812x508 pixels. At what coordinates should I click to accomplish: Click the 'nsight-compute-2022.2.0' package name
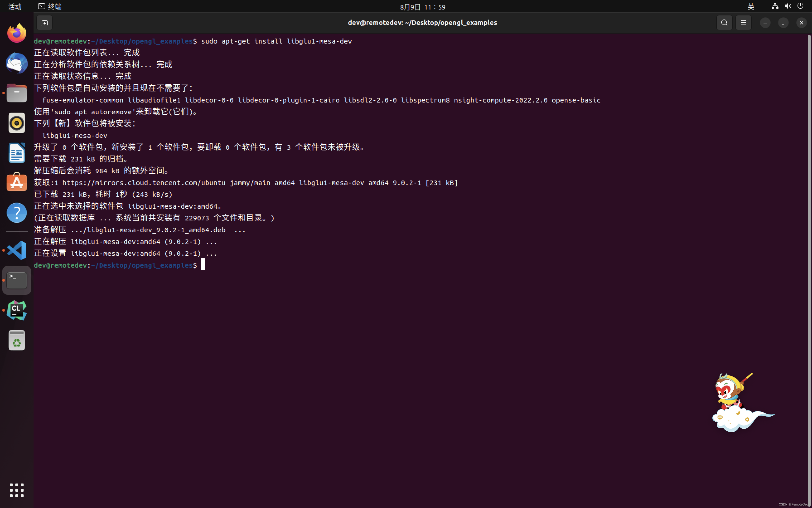(501, 100)
